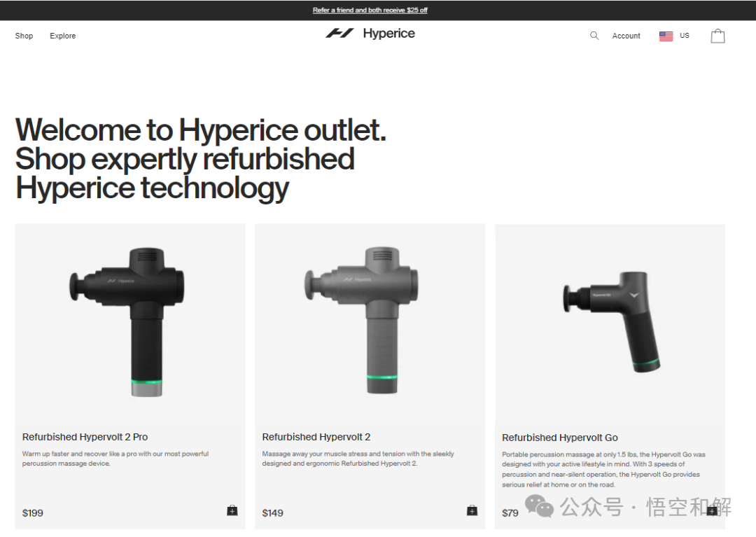Add $149 Refurbished Hypervolt 2 to bag
The width and height of the screenshot is (756, 537).
(x=472, y=510)
